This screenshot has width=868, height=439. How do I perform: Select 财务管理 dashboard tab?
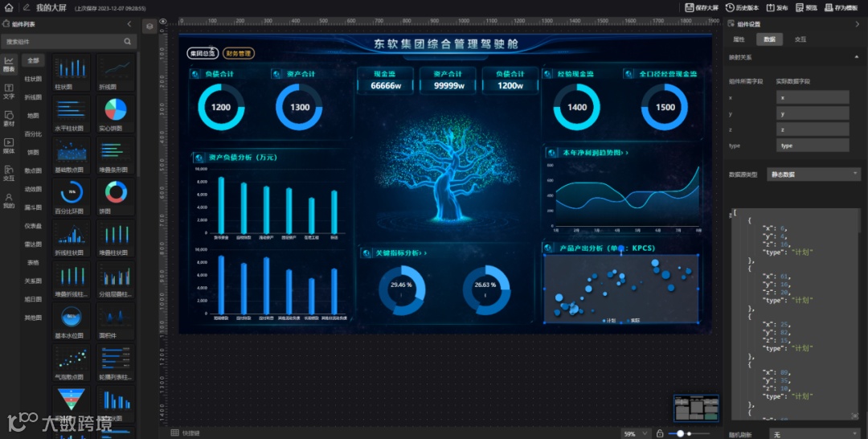click(x=239, y=54)
